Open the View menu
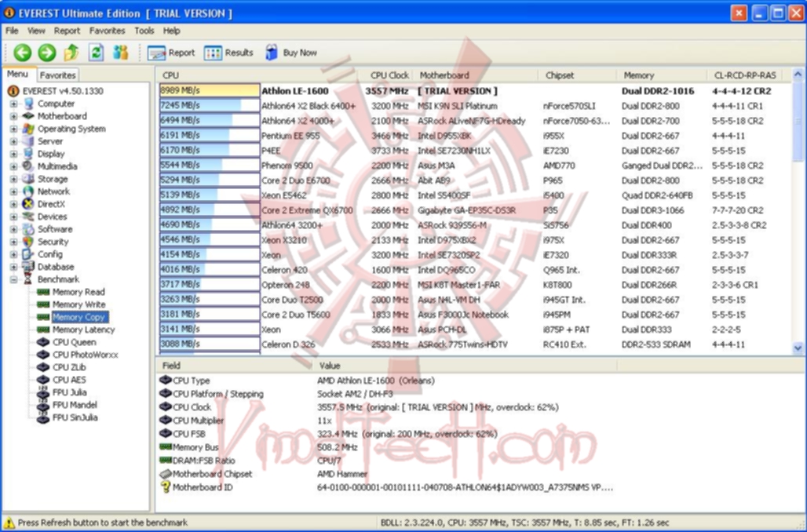The width and height of the screenshot is (807, 532). [x=36, y=31]
